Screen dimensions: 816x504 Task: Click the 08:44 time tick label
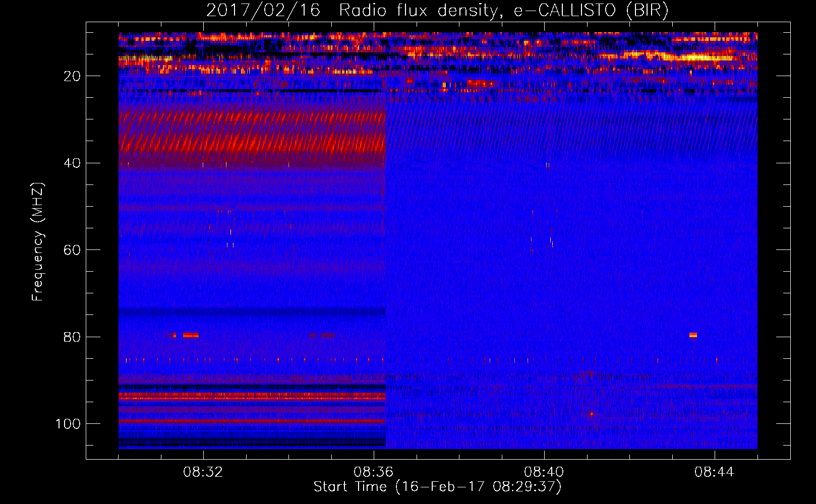click(x=714, y=472)
